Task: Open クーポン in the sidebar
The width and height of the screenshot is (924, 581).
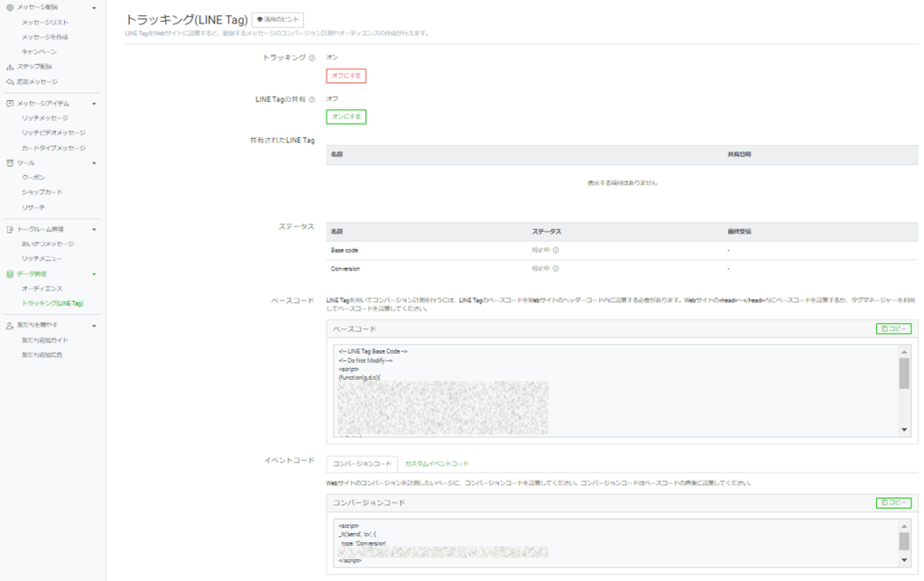Action: (33, 178)
